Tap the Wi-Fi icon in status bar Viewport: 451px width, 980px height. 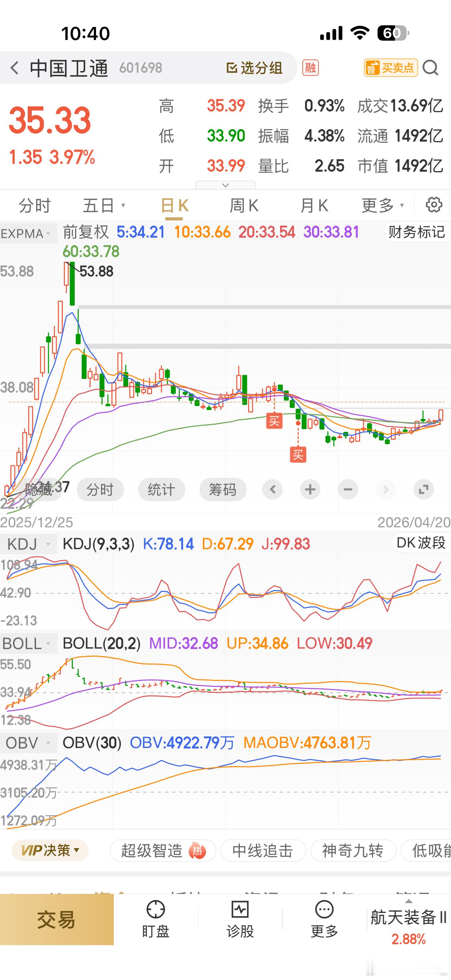360,33
